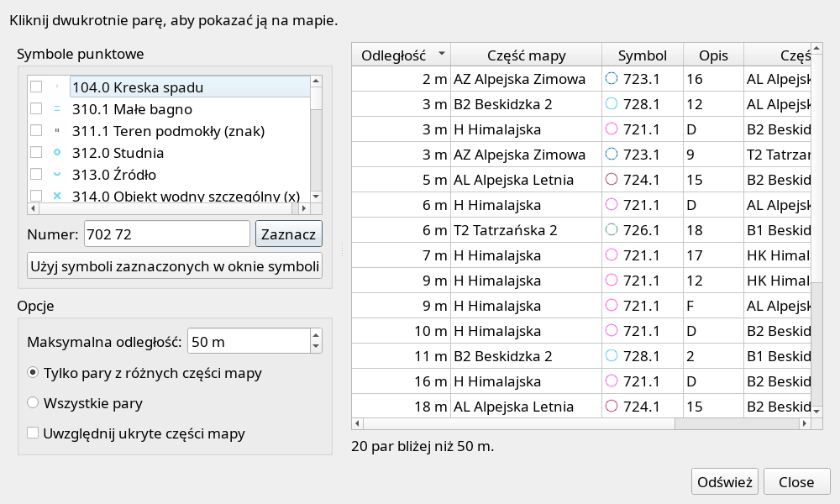Decrease Maksymalna odległość with down arrow
This screenshot has height=504, width=840.
point(316,346)
